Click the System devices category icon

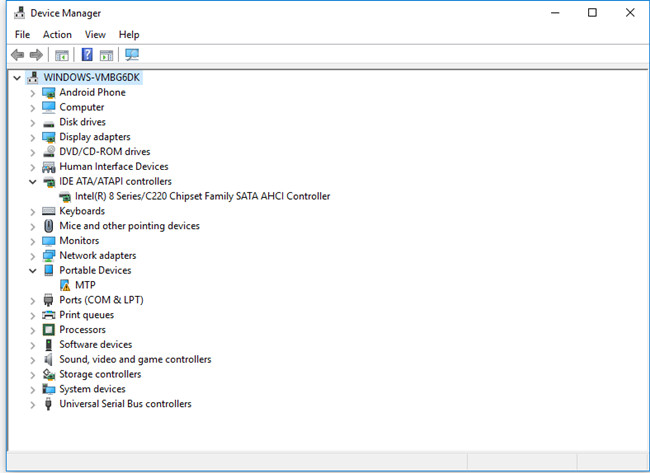[x=49, y=389]
